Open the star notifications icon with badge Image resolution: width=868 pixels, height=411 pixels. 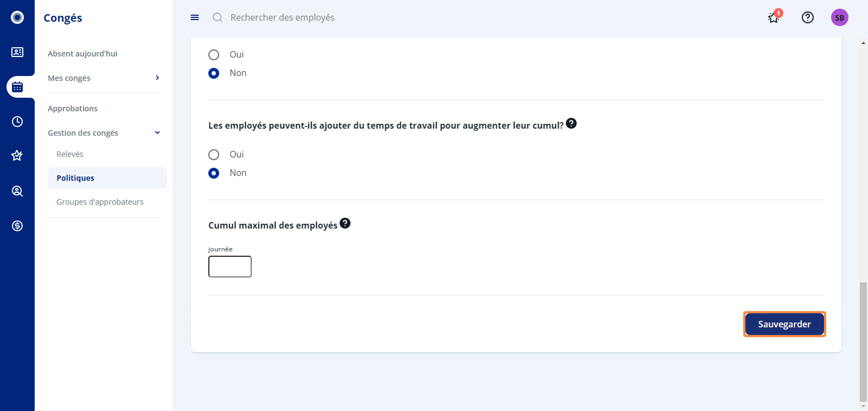pos(774,18)
